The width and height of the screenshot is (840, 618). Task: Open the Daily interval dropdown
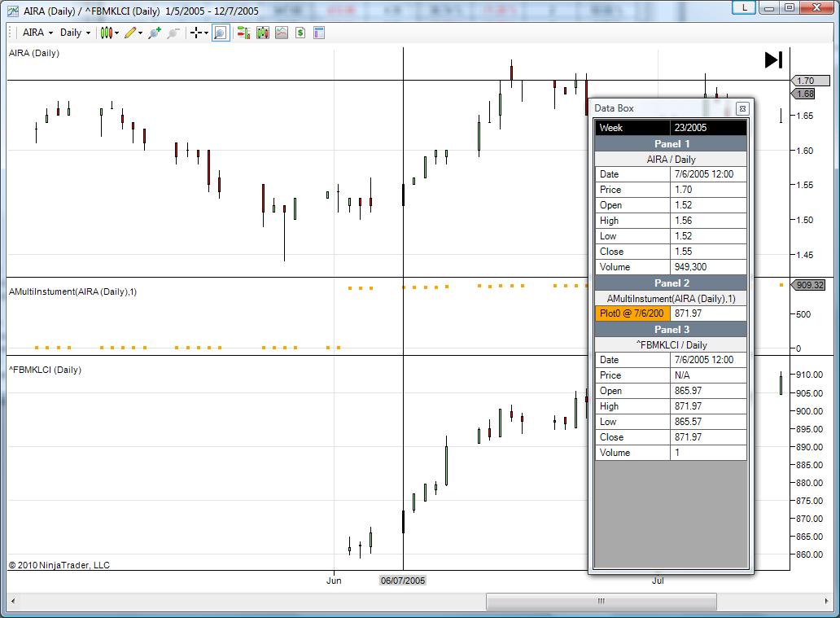pos(75,33)
